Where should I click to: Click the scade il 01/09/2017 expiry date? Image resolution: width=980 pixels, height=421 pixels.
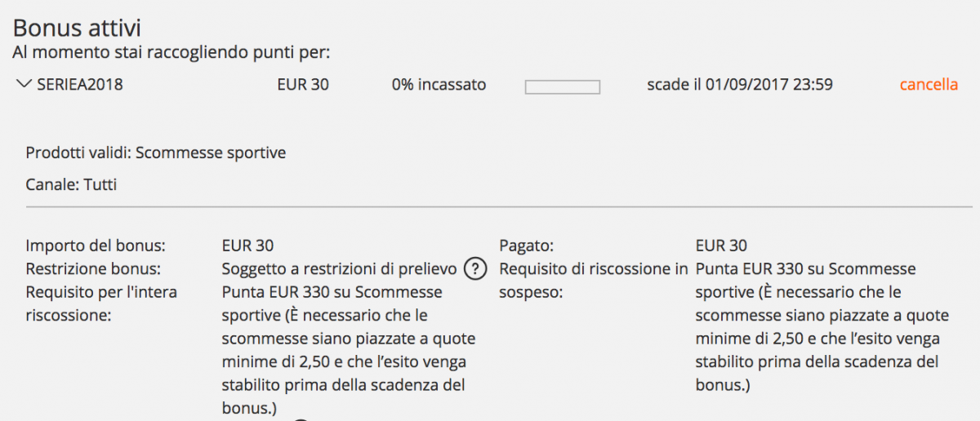[739, 84]
